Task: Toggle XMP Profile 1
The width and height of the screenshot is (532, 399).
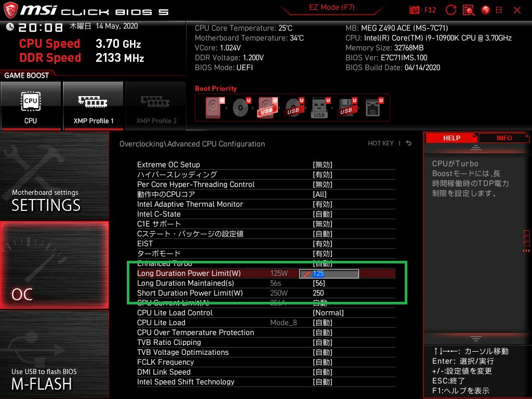Action: click(x=94, y=106)
